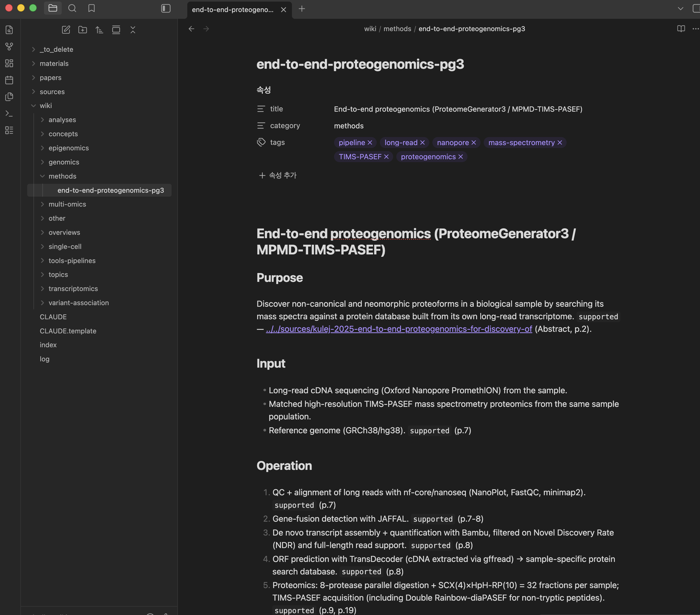
Task: Close the end-to-end-proteogeno tab
Action: click(x=284, y=10)
